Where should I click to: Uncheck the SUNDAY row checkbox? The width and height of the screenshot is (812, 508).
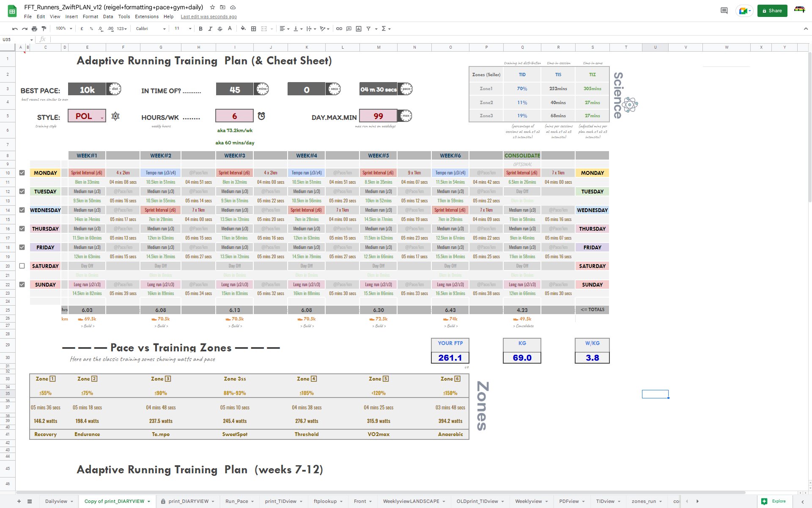click(22, 284)
